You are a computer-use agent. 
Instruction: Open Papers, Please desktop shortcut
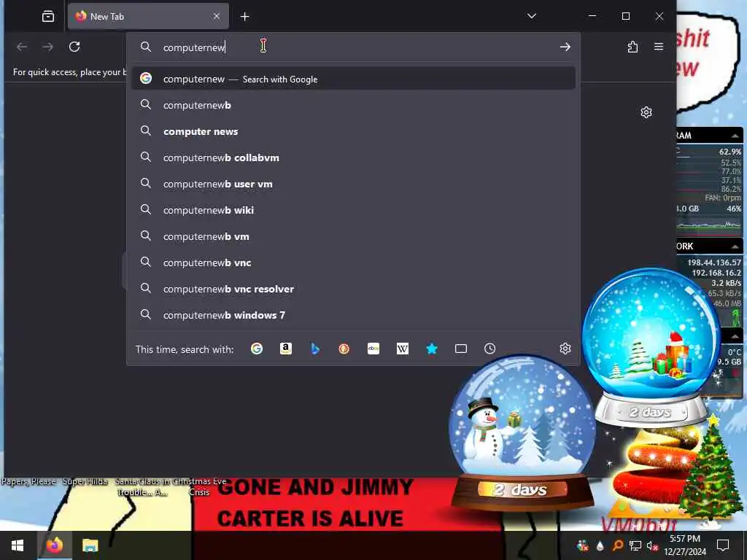click(28, 481)
